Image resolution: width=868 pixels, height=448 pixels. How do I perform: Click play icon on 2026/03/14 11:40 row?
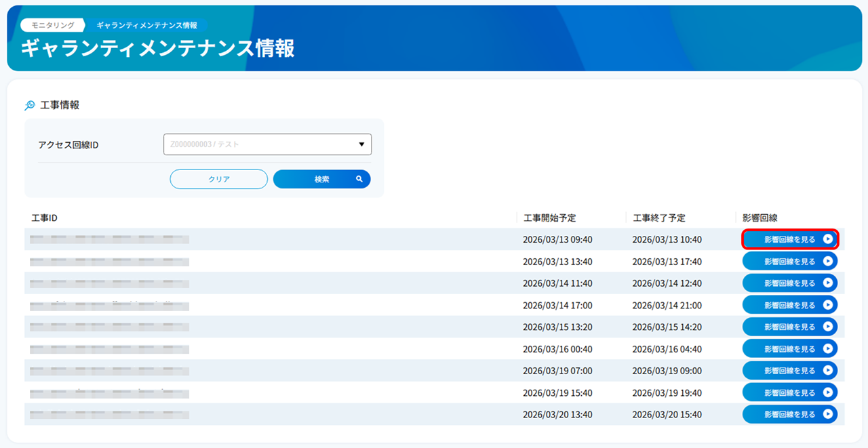tap(827, 283)
